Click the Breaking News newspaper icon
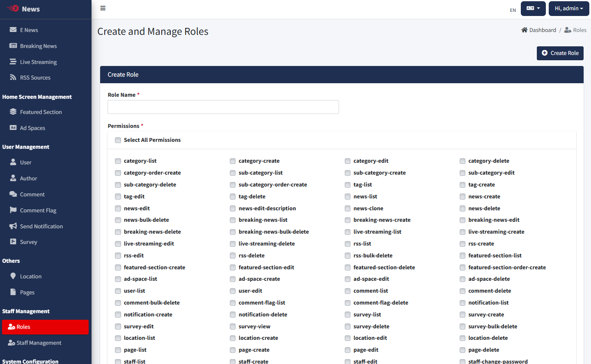This screenshot has width=591, height=364. (13, 45)
